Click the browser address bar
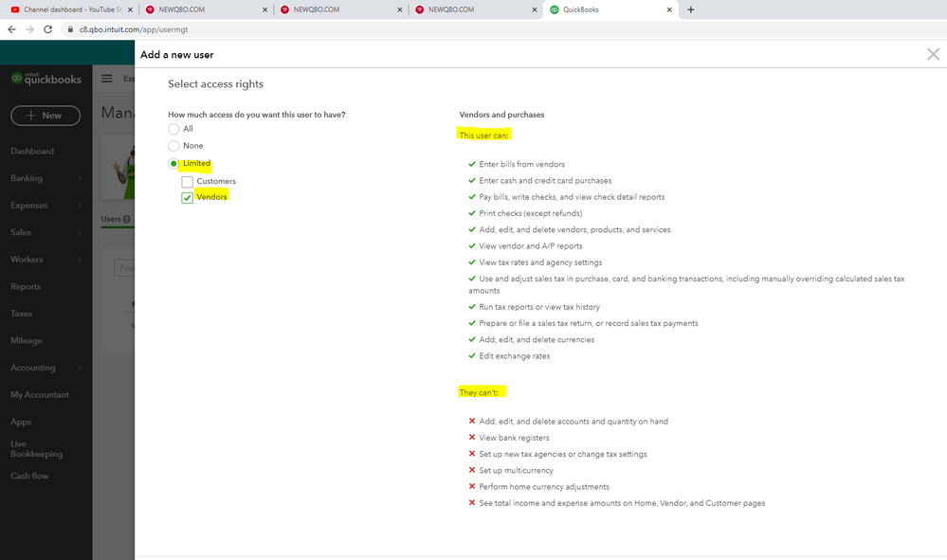Image resolution: width=947 pixels, height=560 pixels. 284,29
